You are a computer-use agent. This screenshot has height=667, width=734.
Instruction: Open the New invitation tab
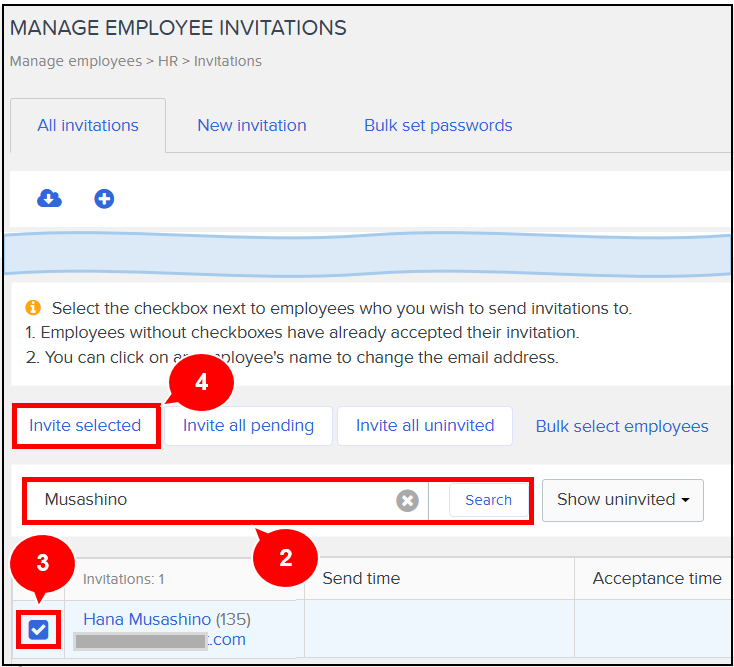[x=251, y=126]
